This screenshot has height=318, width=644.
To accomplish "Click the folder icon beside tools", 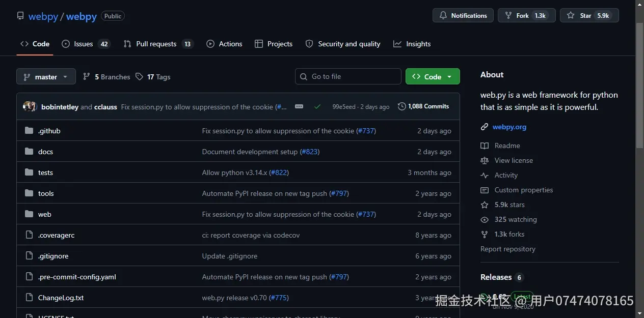I will click(29, 193).
